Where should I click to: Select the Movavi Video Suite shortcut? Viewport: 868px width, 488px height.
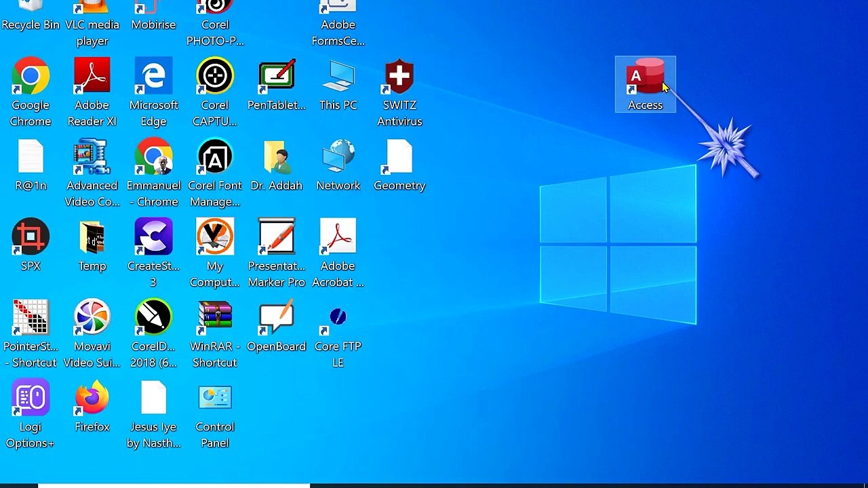coord(92,334)
